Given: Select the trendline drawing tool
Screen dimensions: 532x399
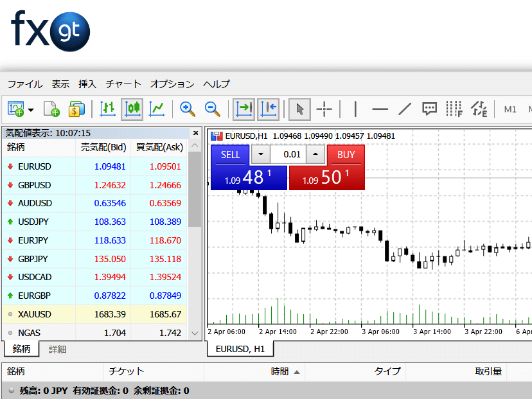Looking at the screenshot, I should tap(404, 109).
